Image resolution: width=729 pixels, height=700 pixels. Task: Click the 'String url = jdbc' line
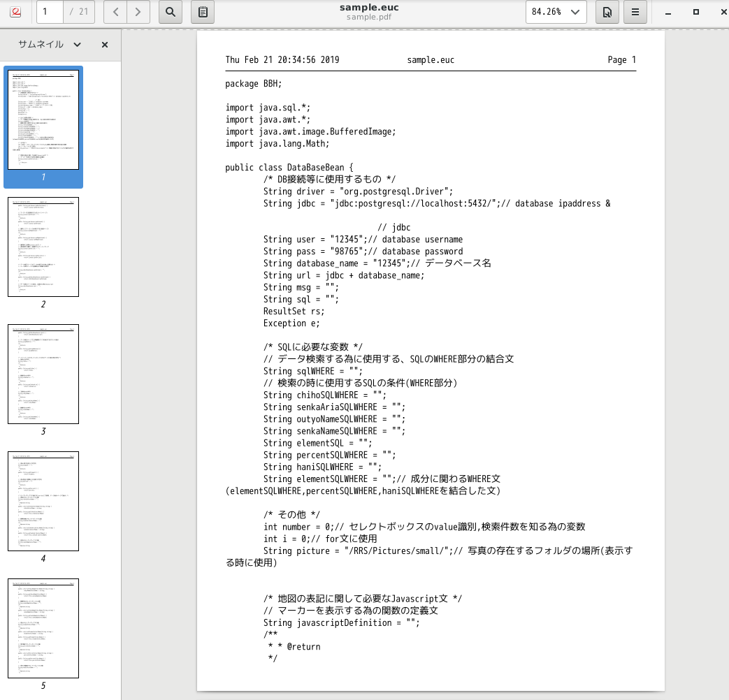tap(344, 276)
